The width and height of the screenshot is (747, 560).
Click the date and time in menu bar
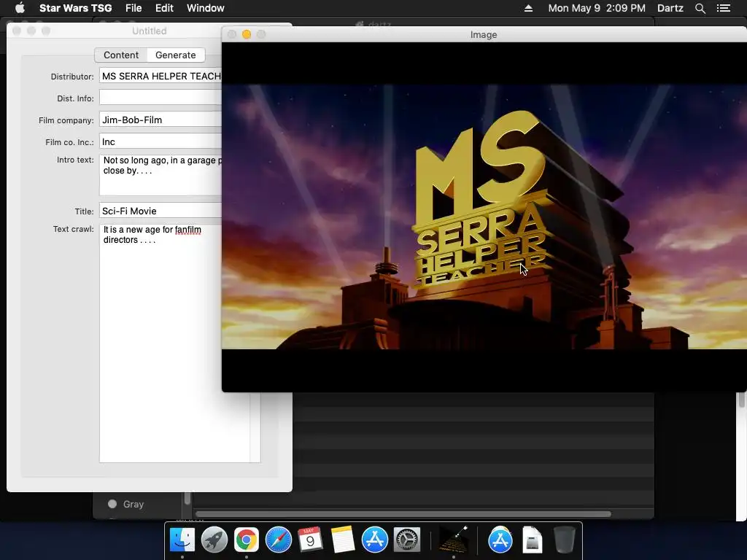pyautogui.click(x=597, y=8)
